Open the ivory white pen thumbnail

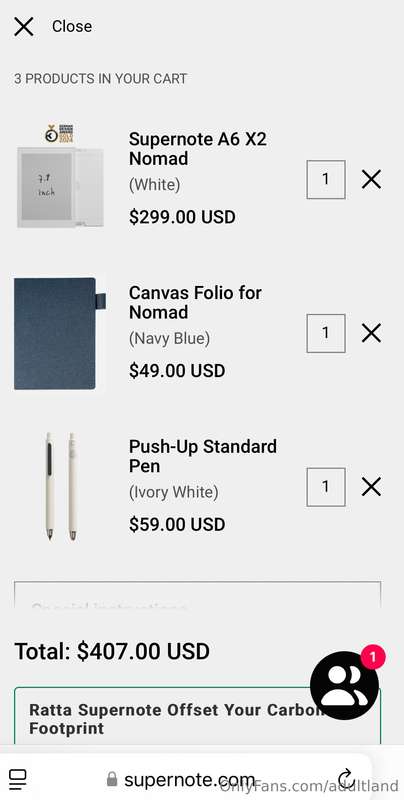coord(60,487)
